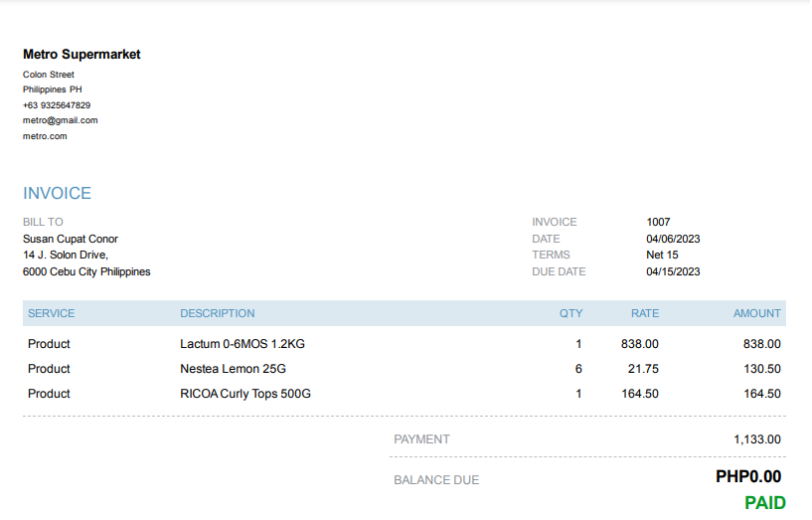The width and height of the screenshot is (812, 520).
Task: Select the Nestea Lemon 25G description
Action: (x=233, y=369)
